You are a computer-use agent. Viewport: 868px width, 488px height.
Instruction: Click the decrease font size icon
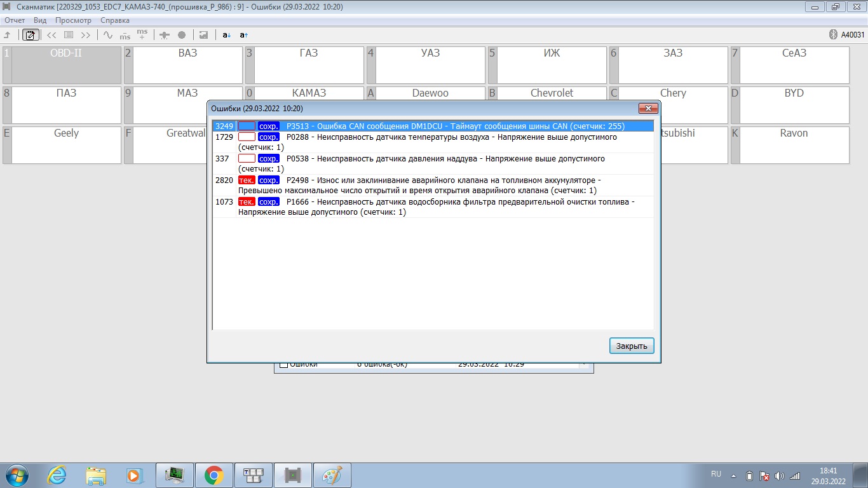[x=227, y=35]
